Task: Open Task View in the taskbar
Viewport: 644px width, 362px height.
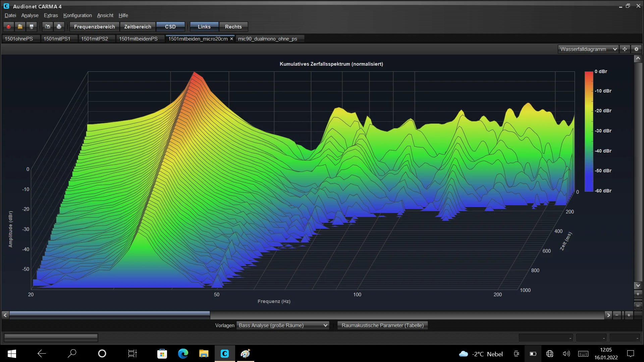Action: (x=132, y=354)
